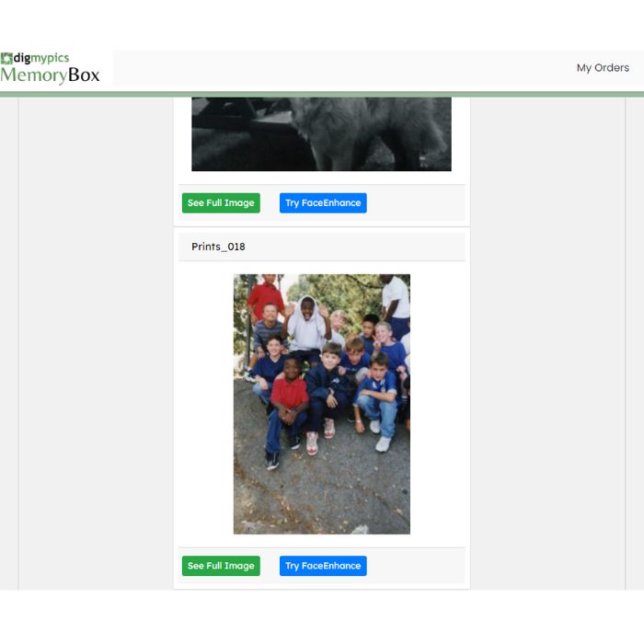Open the Prints_018 group photo thumbnail

tap(322, 404)
